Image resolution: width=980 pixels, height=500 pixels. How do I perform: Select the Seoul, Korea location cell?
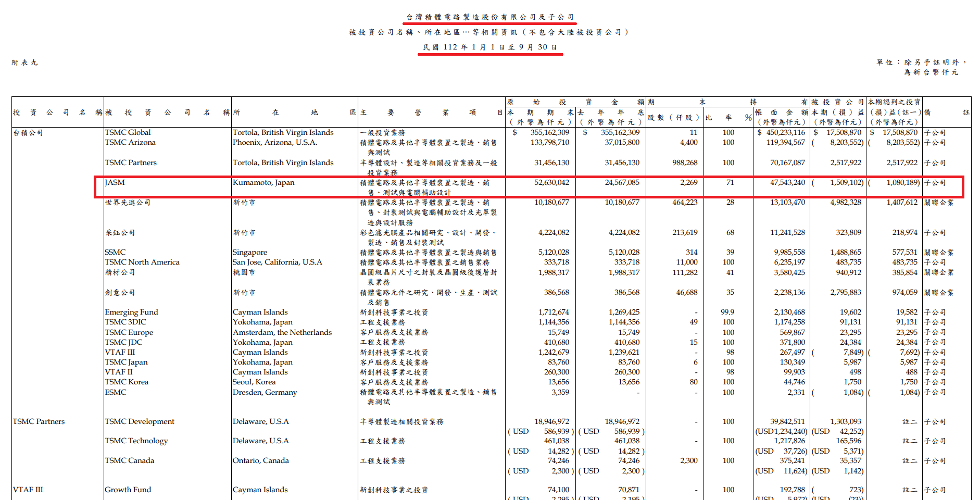point(254,382)
